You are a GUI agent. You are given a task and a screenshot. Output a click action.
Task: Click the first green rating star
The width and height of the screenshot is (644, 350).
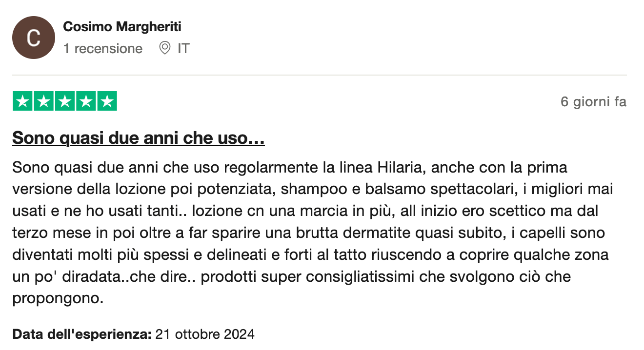pyautogui.click(x=22, y=101)
